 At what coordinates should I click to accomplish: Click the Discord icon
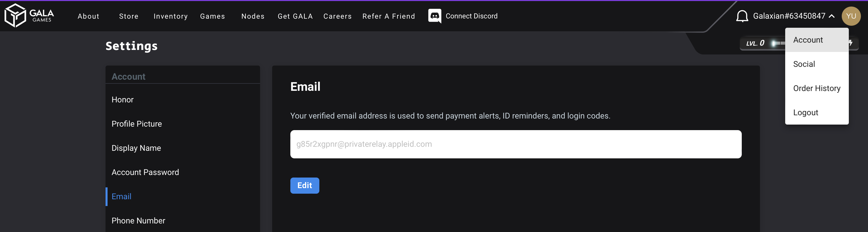[434, 16]
